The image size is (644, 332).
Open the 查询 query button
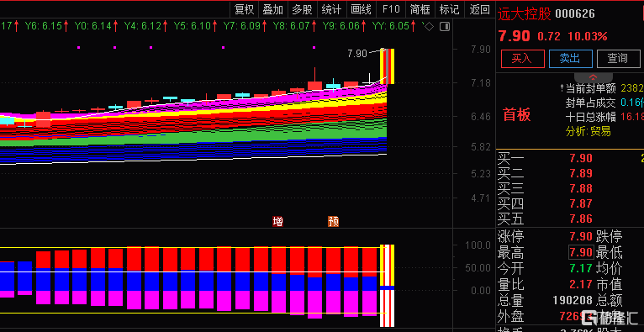(619, 59)
